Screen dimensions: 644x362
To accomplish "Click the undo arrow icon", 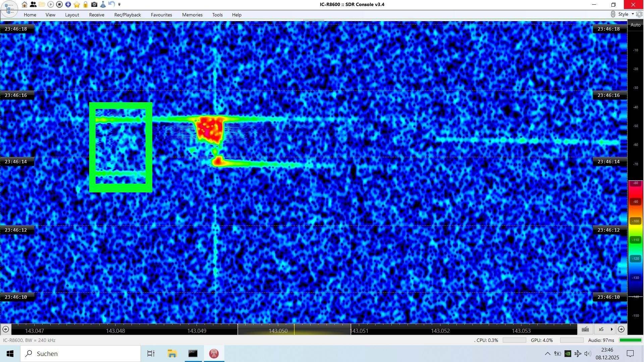I will click(x=112, y=4).
